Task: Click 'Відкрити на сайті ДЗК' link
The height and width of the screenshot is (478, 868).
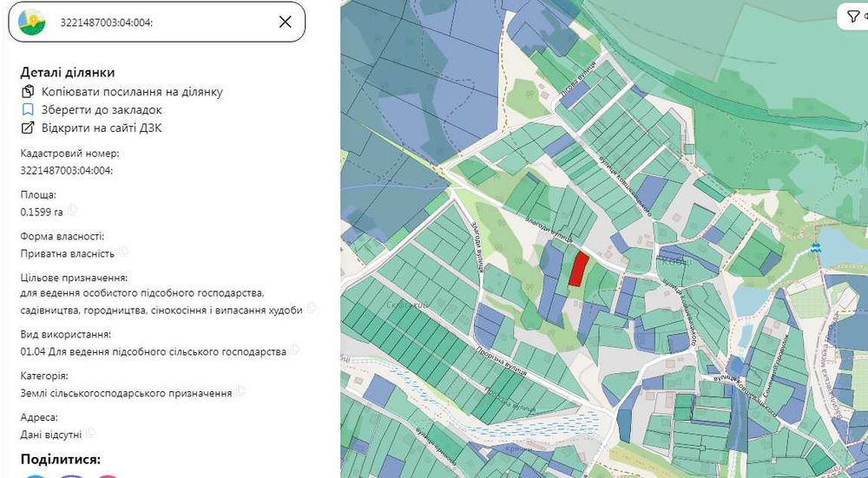Action: tap(102, 128)
